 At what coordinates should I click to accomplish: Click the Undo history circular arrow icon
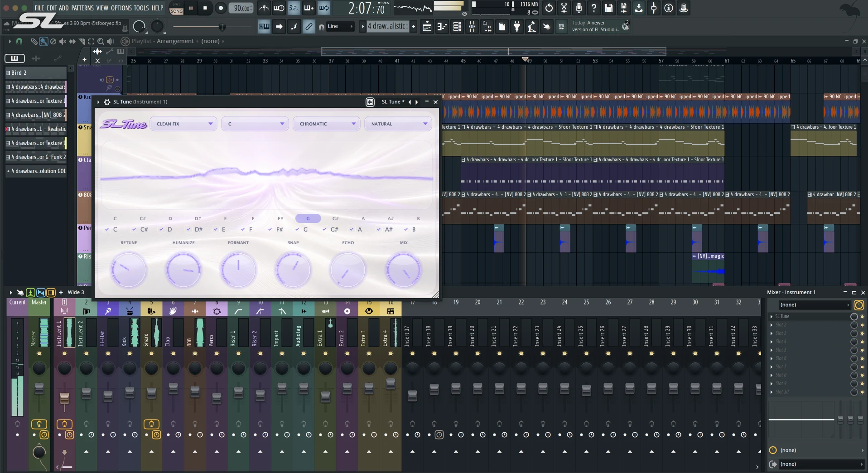(549, 8)
